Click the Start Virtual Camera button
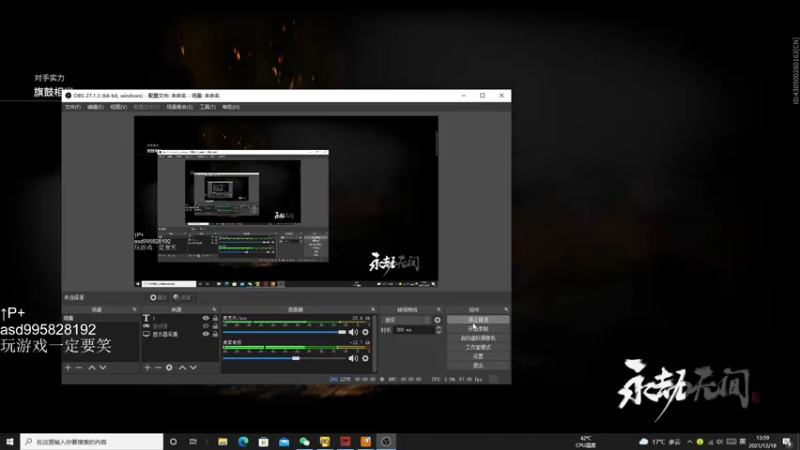This screenshot has height=450, width=800. pyautogui.click(x=478, y=338)
